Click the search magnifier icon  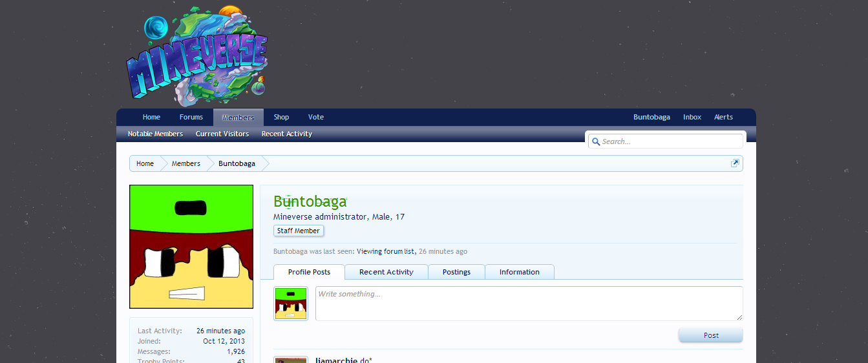click(595, 141)
